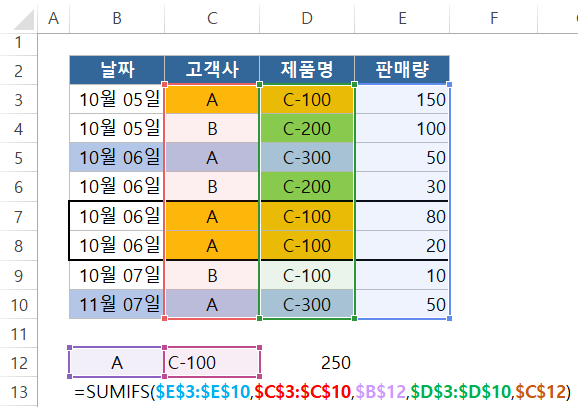Select sales value 10

[402, 275]
